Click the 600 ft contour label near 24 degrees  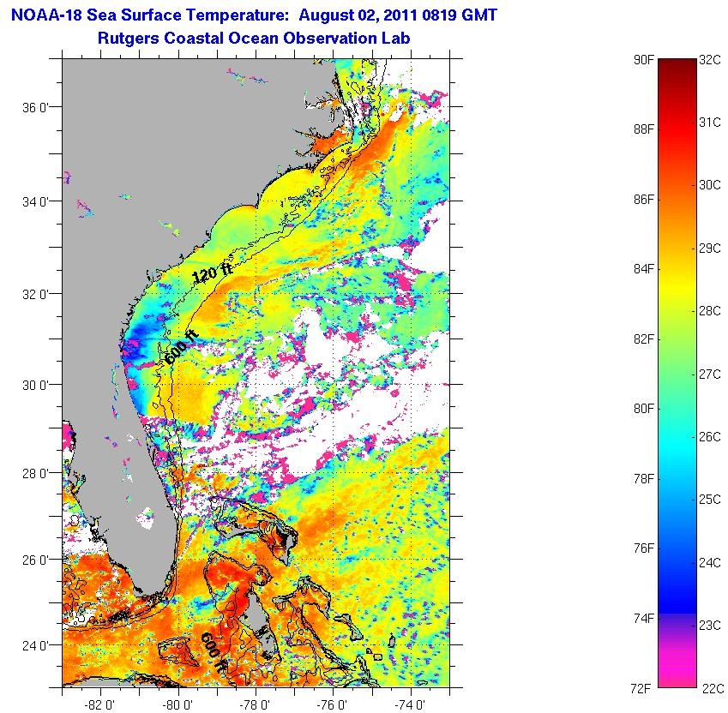tap(214, 653)
